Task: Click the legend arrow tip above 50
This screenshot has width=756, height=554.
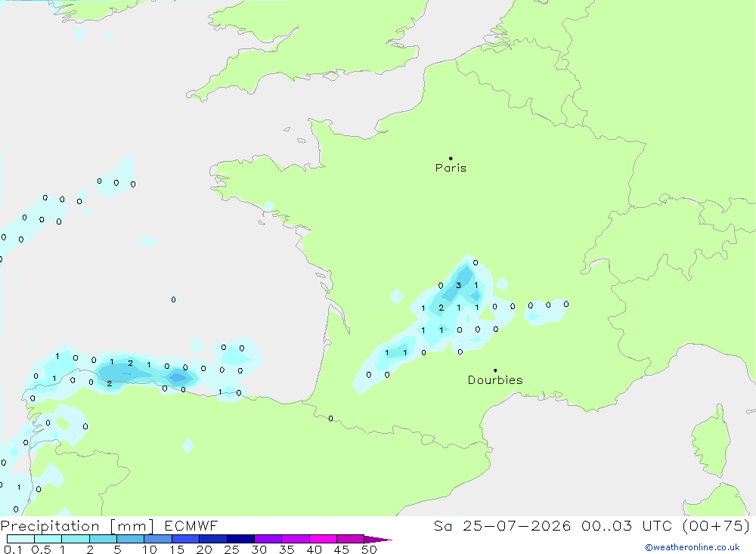Action: (x=379, y=540)
